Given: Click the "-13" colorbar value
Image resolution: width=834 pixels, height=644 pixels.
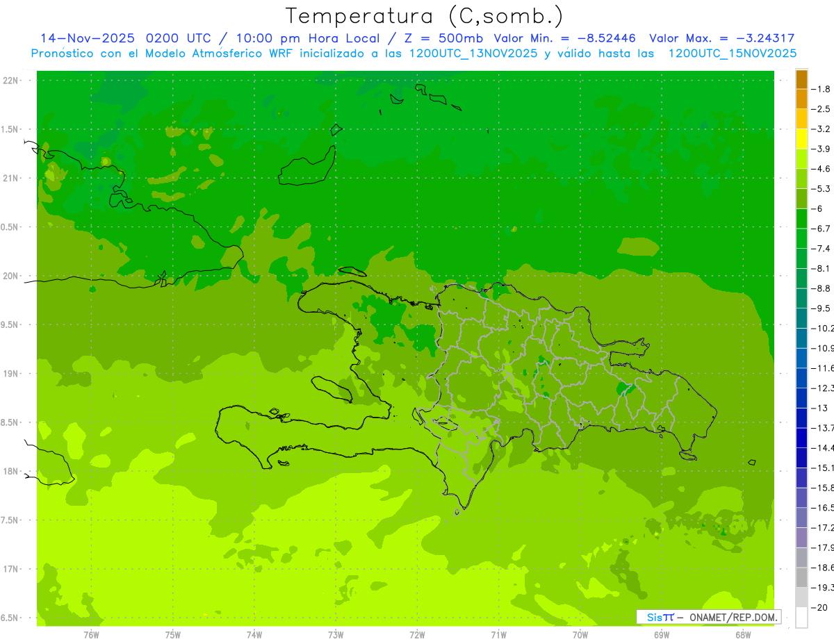Looking at the screenshot, I should coord(819,408).
